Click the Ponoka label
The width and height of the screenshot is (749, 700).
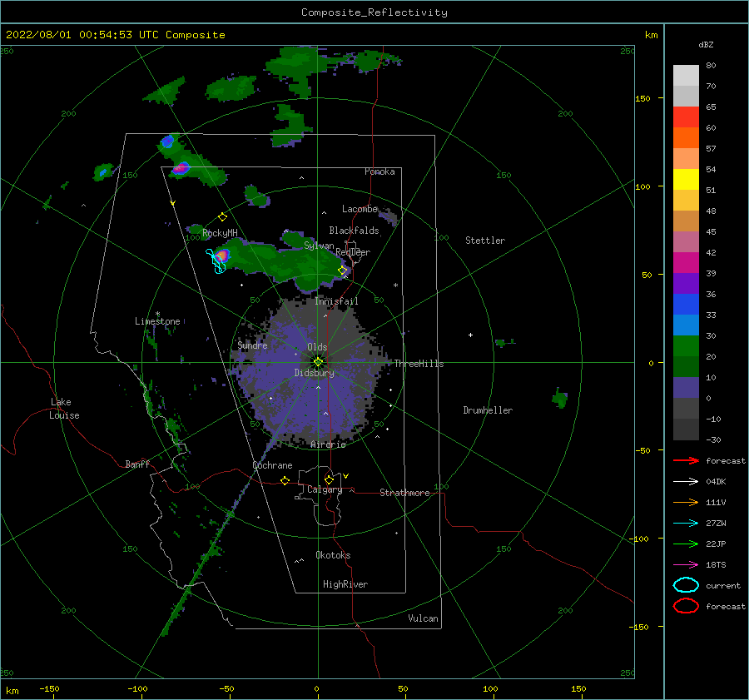(379, 171)
